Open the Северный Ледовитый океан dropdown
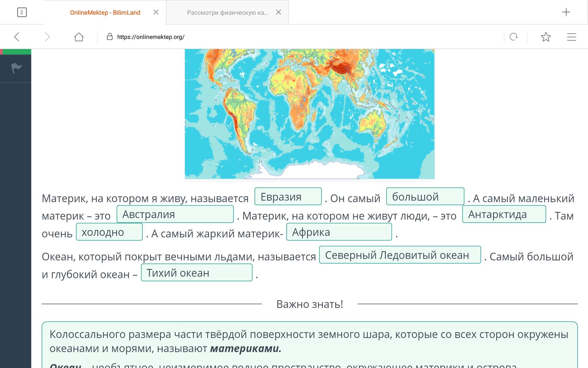Image resolution: width=588 pixels, height=368 pixels. 400,255
